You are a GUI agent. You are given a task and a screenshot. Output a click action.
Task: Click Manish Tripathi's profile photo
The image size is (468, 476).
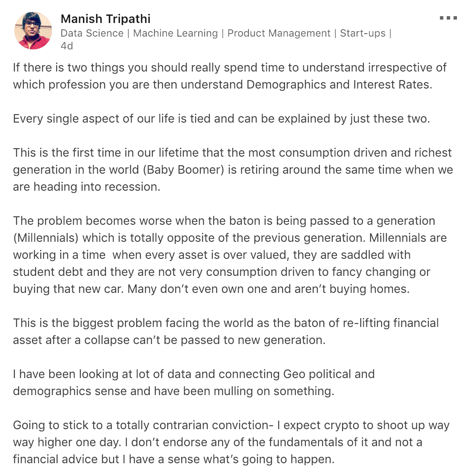(x=33, y=31)
